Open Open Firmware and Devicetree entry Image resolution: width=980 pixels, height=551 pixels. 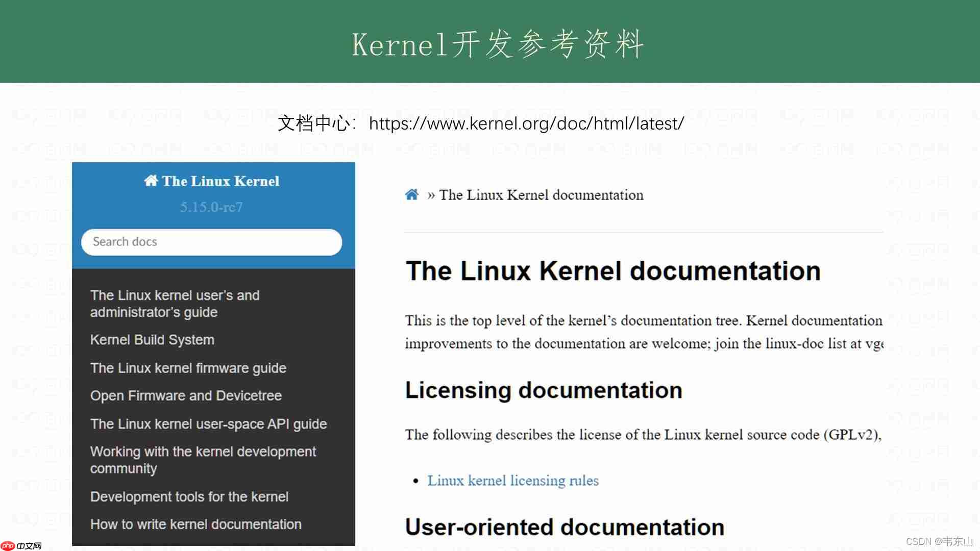[186, 395]
